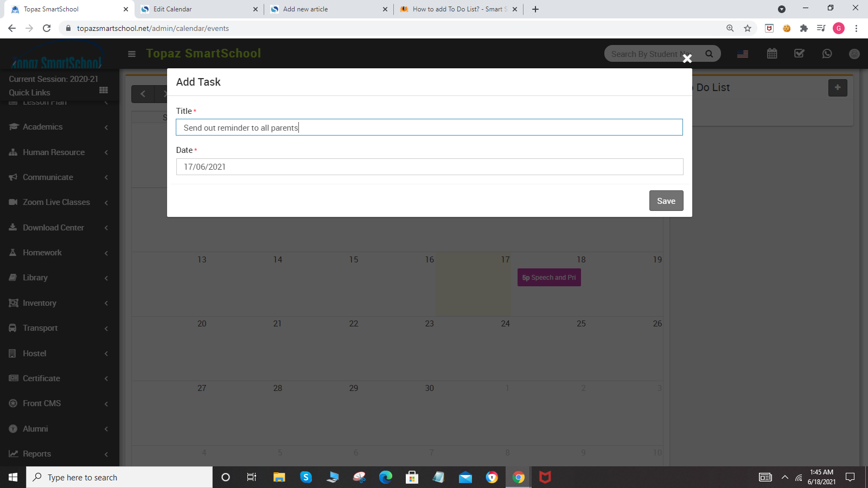The image size is (868, 488).
Task: Click the task Title input field
Action: click(x=429, y=127)
